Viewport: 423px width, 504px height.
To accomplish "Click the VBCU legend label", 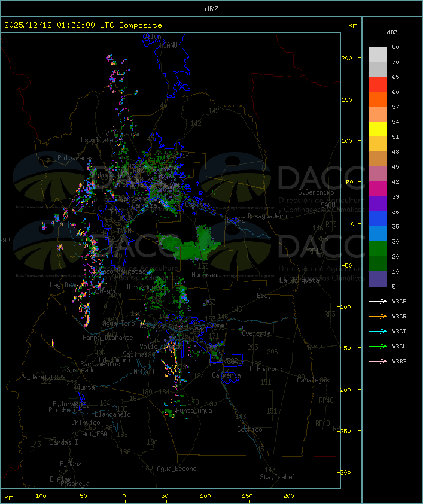I will (399, 346).
